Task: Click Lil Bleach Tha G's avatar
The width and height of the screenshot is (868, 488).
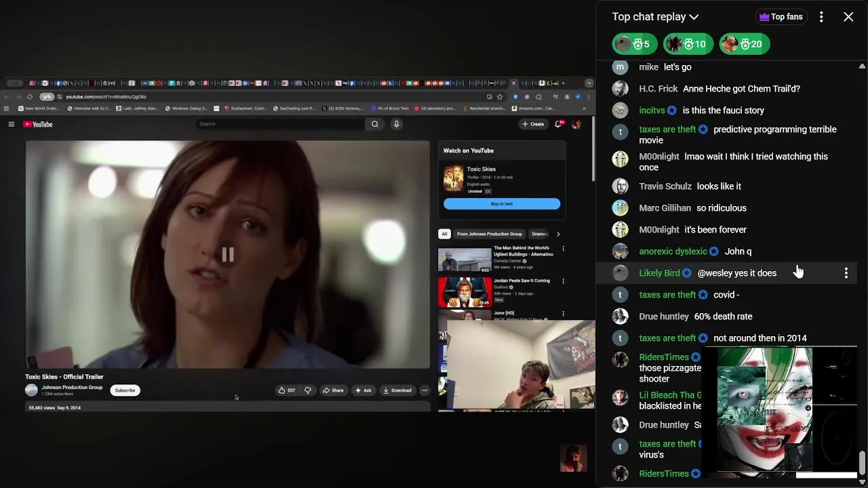Action: coord(620,398)
